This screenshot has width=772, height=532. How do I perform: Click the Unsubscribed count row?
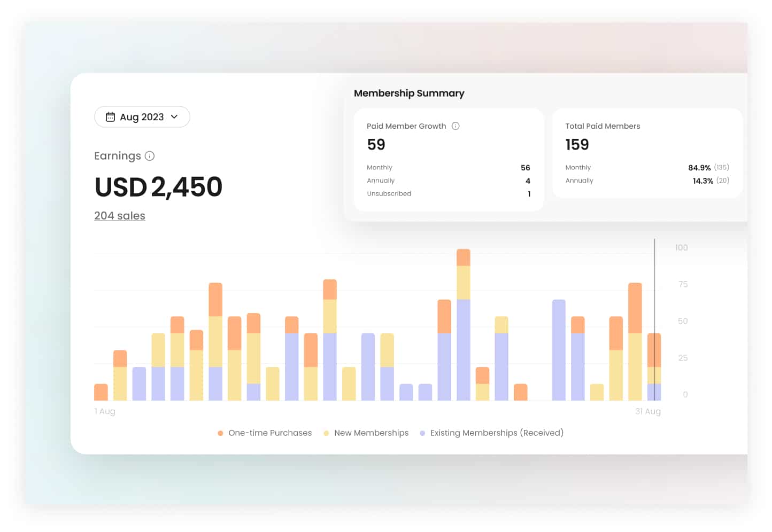click(449, 194)
